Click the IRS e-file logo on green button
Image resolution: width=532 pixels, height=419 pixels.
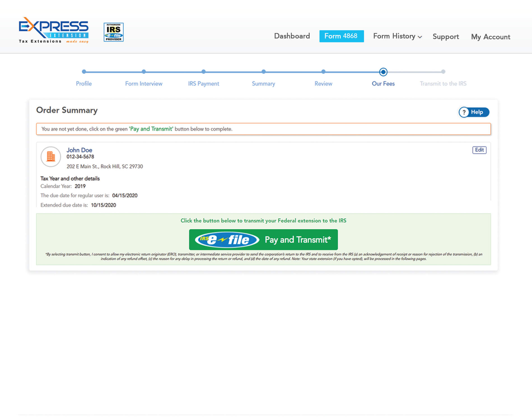click(227, 240)
